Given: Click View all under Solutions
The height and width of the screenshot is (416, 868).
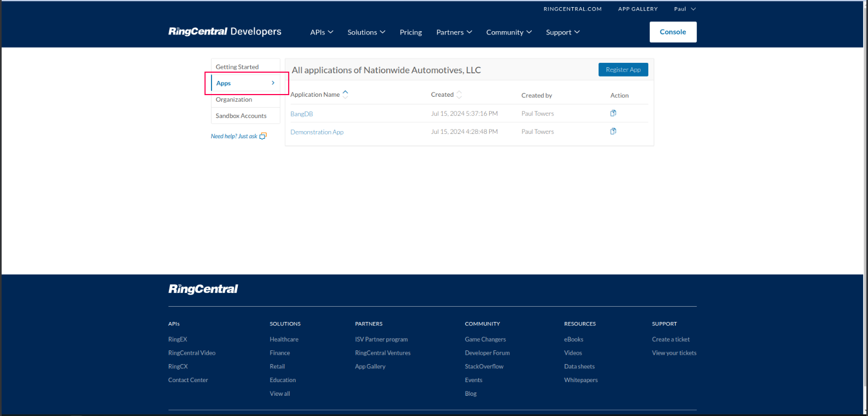Looking at the screenshot, I should (x=280, y=394).
